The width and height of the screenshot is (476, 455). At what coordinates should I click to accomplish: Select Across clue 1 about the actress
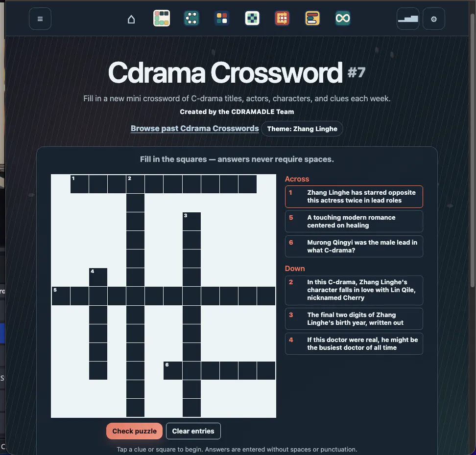tap(354, 197)
